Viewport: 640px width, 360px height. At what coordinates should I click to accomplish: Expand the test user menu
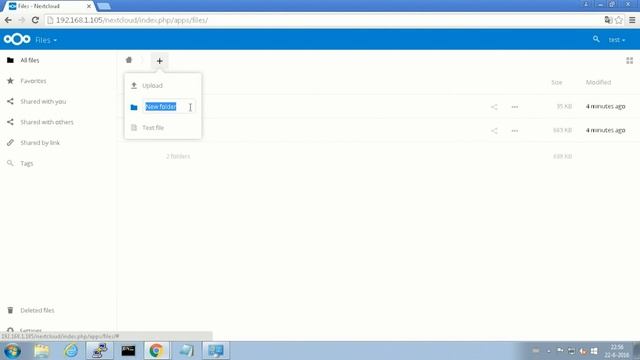pos(617,40)
